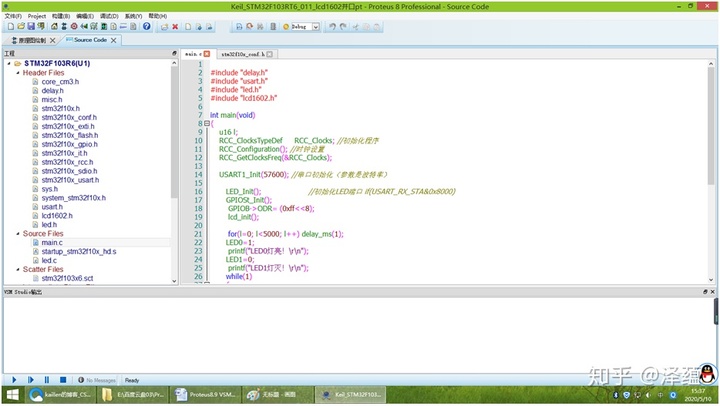The image size is (720, 406).
Task: Open the Project Notes icon
Action: (133, 27)
